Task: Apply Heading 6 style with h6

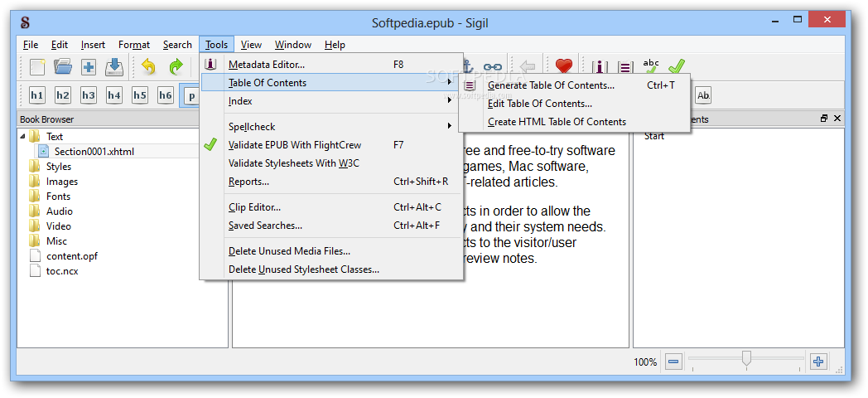Action: pos(166,95)
